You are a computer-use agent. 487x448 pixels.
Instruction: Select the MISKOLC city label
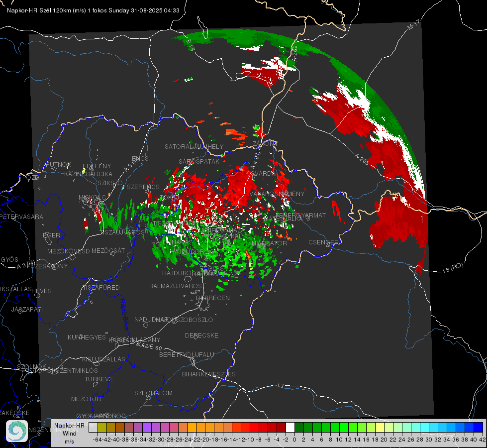coord(93,198)
